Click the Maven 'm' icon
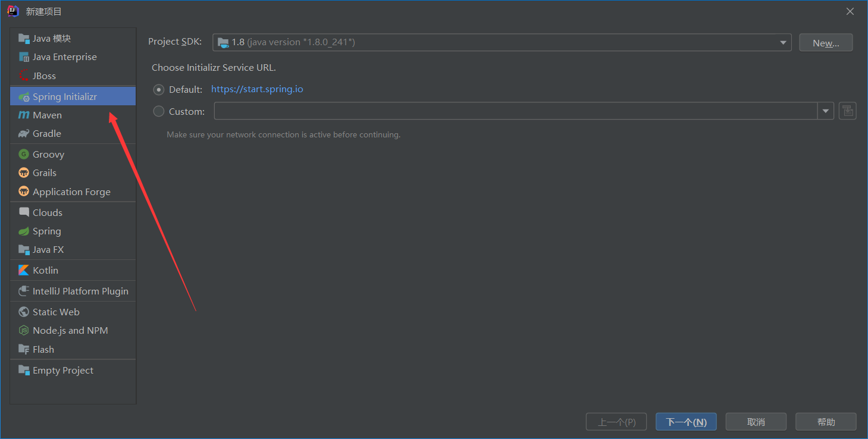Viewport: 868px width, 439px height. click(x=24, y=115)
